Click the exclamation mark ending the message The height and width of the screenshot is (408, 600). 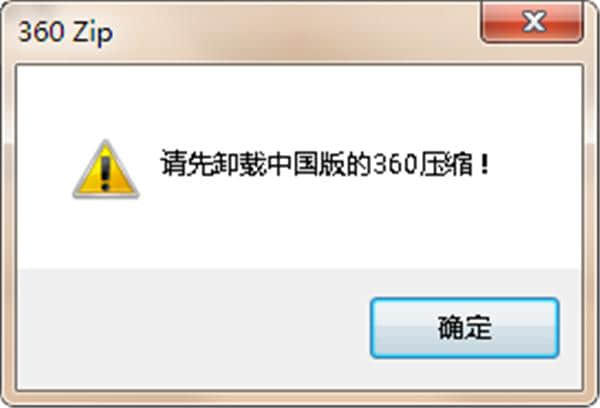[x=485, y=165]
